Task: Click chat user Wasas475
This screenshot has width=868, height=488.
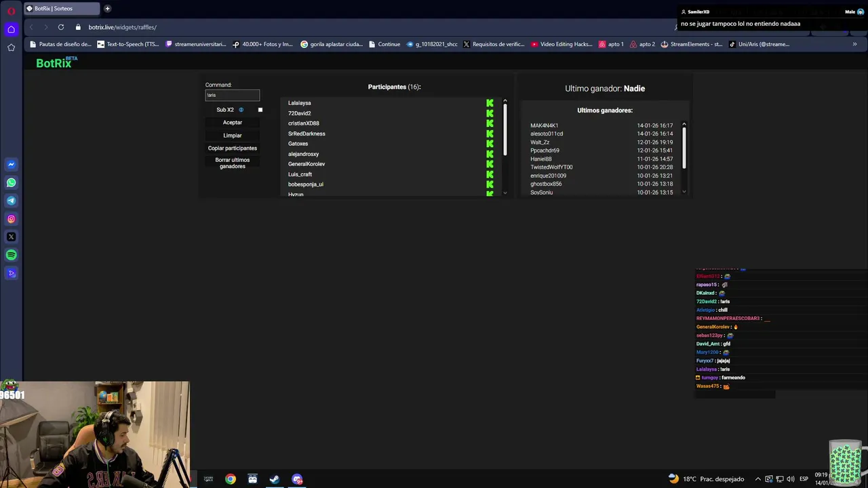Action: (x=707, y=386)
